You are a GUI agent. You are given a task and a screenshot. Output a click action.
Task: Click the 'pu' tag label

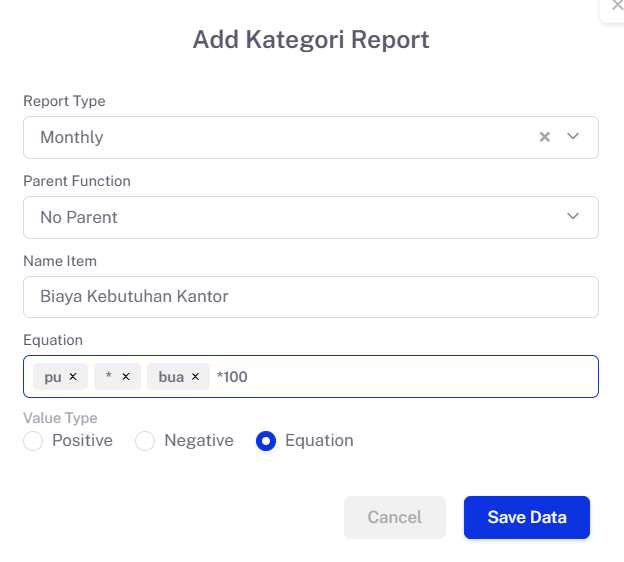(53, 377)
